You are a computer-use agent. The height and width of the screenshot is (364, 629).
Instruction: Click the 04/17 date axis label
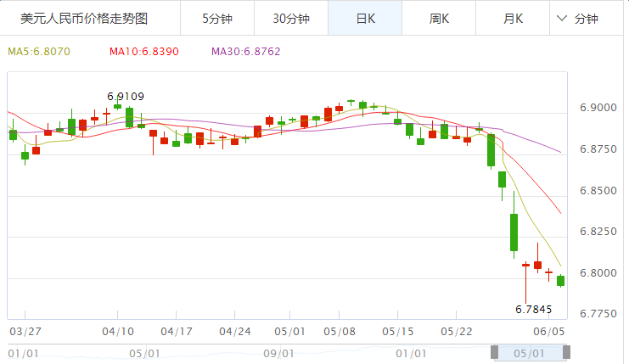[177, 332]
